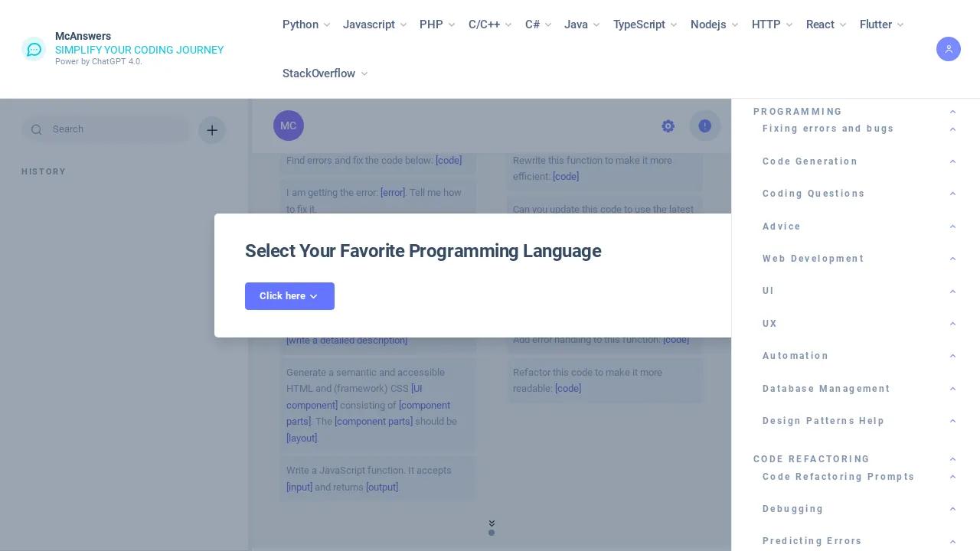Toggle the Code Generation section chevron
Screen dimensions: 980x551
[x=952, y=161]
